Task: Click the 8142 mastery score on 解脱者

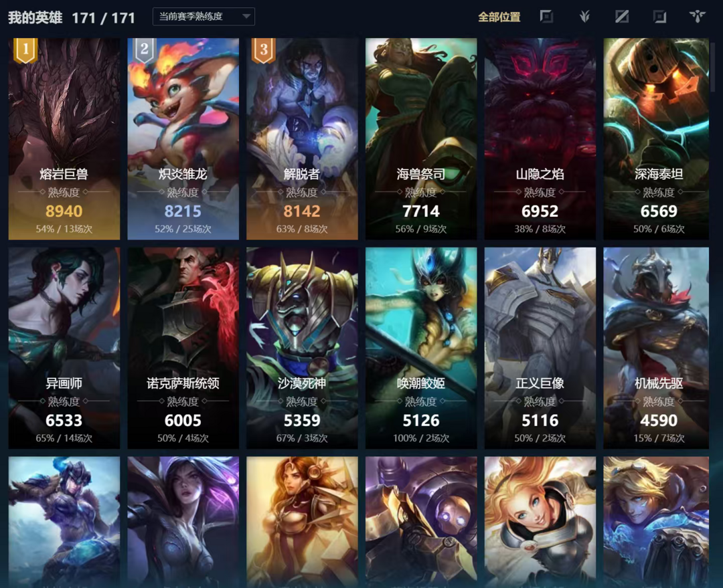Action: pos(302,211)
